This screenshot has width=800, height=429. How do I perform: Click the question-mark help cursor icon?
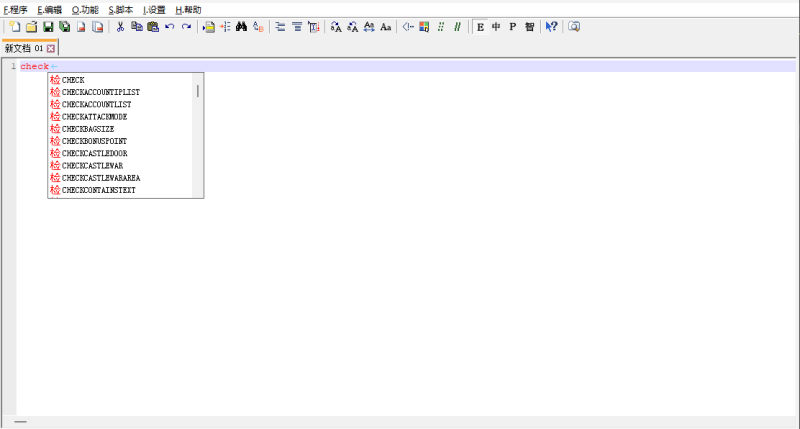point(551,27)
